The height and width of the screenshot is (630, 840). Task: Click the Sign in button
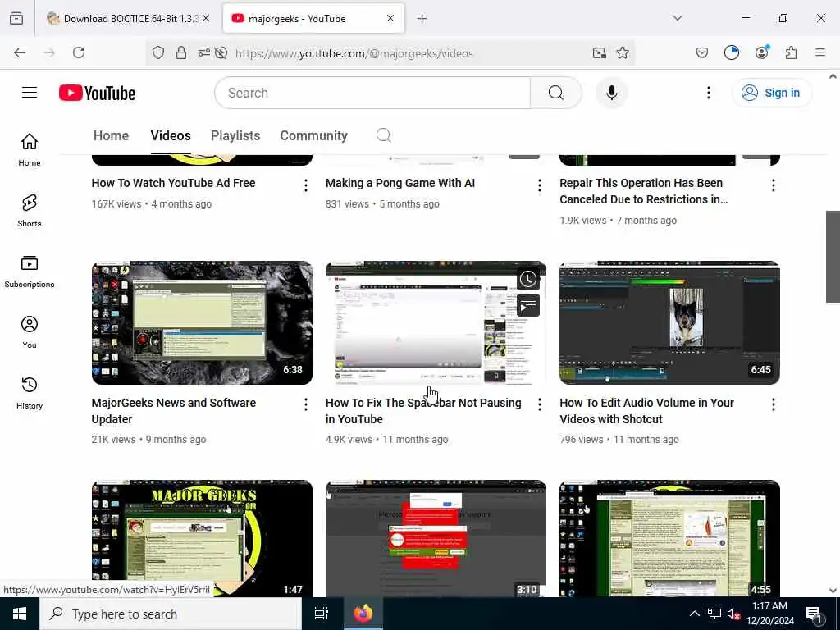coord(771,93)
